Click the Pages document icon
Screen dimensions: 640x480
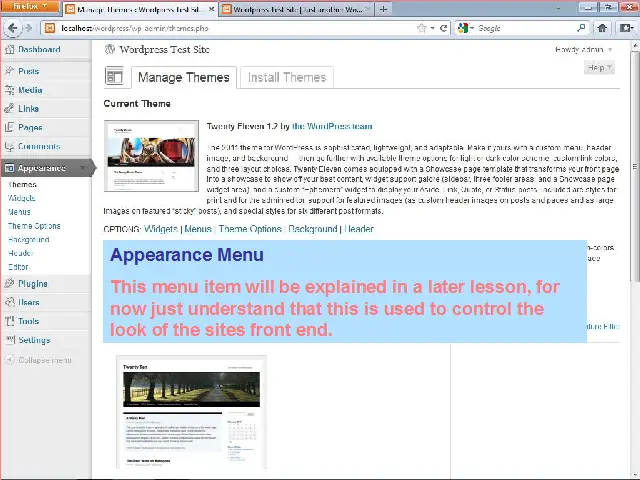pyautogui.click(x=9, y=127)
